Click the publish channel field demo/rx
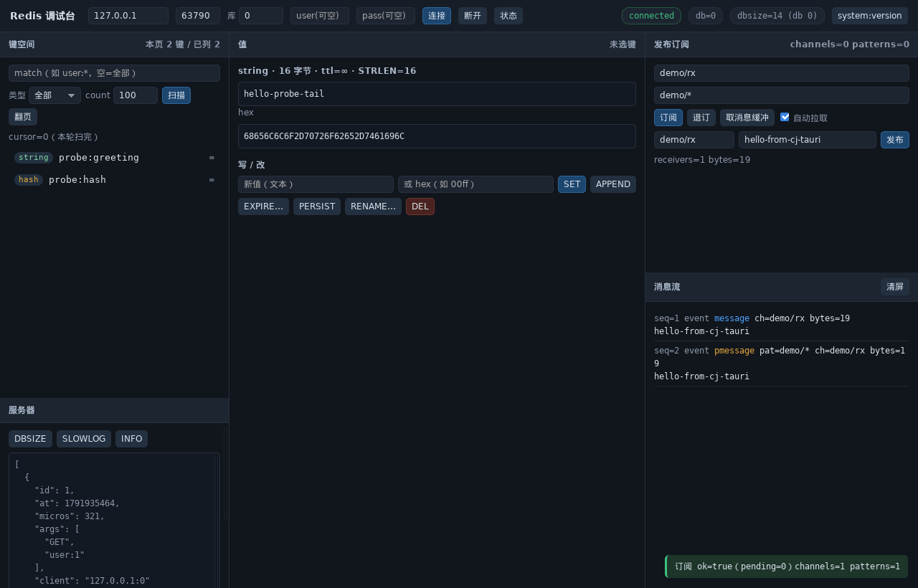Viewport: 918px width, 588px height. 694,140
